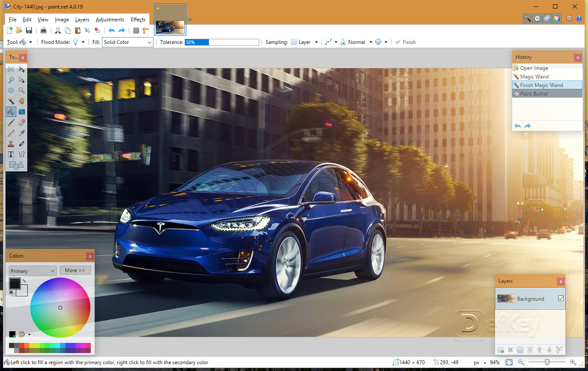Toggle the Colors window button in title bar
588x371 pixels.
click(557, 18)
